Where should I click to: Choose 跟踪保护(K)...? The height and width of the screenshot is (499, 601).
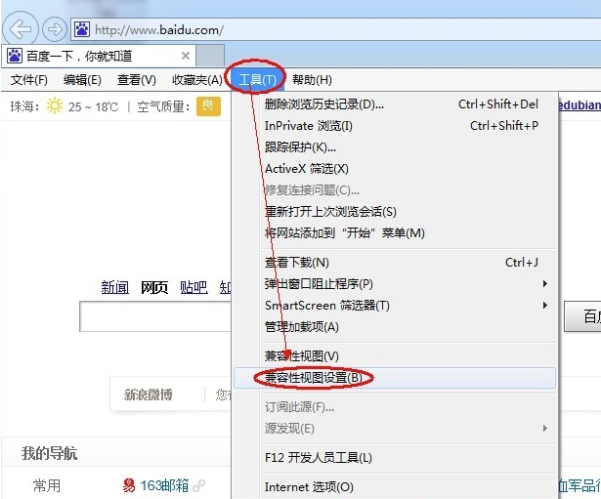(x=395, y=147)
